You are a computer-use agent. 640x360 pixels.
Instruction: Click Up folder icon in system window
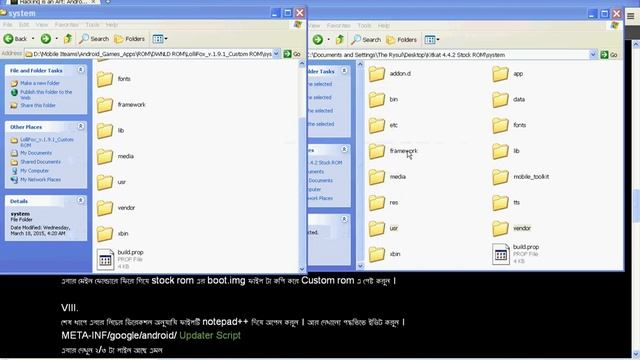pyautogui.click(x=68, y=39)
